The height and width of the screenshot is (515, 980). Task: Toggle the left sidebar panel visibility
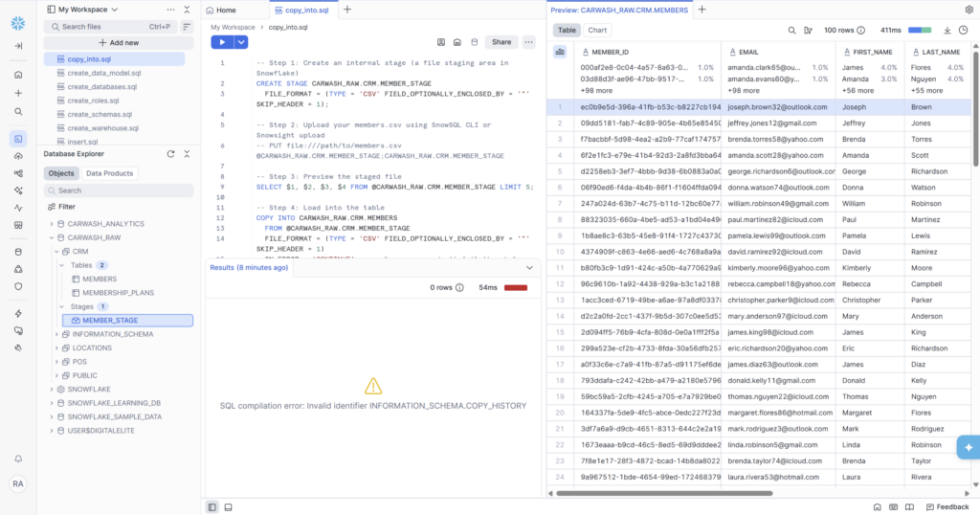pyautogui.click(x=212, y=506)
